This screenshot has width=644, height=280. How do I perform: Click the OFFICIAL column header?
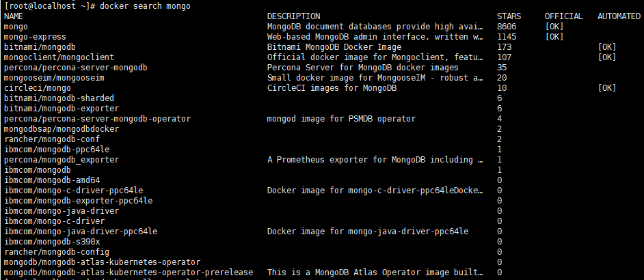tap(563, 16)
